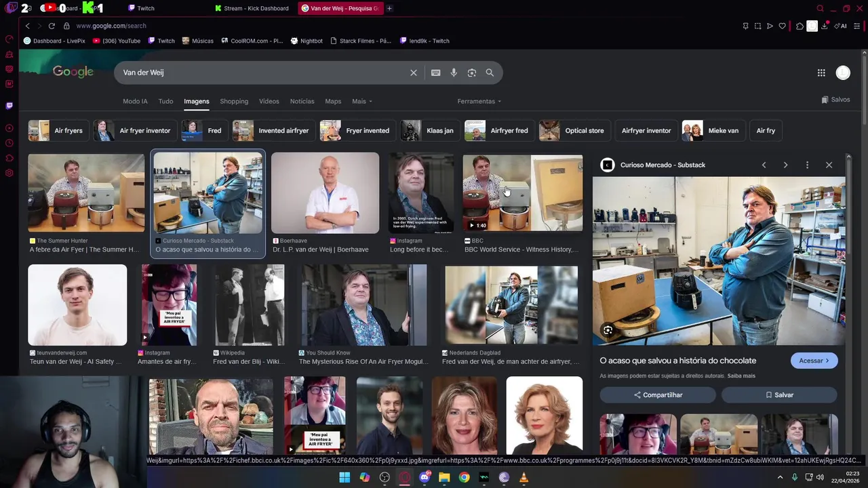The image size is (868, 488).
Task: Open Windows Start menu
Action: click(344, 477)
